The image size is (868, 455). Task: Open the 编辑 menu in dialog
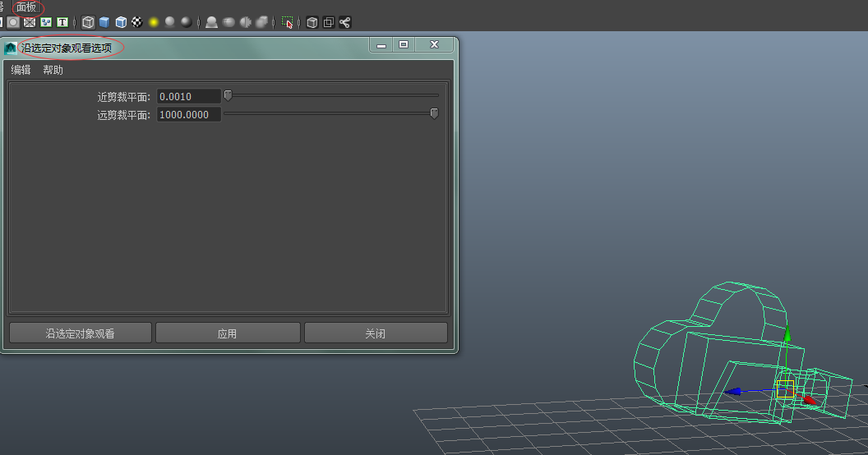(21, 70)
